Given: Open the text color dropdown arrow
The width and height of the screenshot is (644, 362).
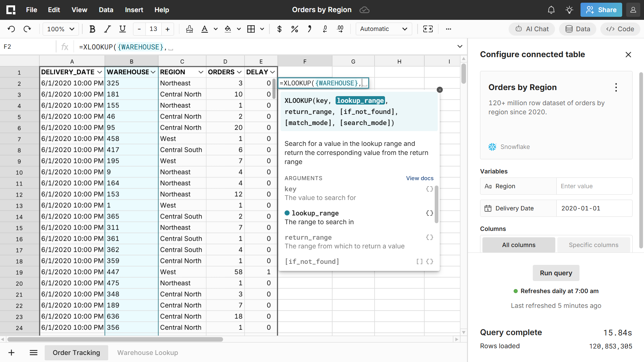Looking at the screenshot, I should 216,29.
